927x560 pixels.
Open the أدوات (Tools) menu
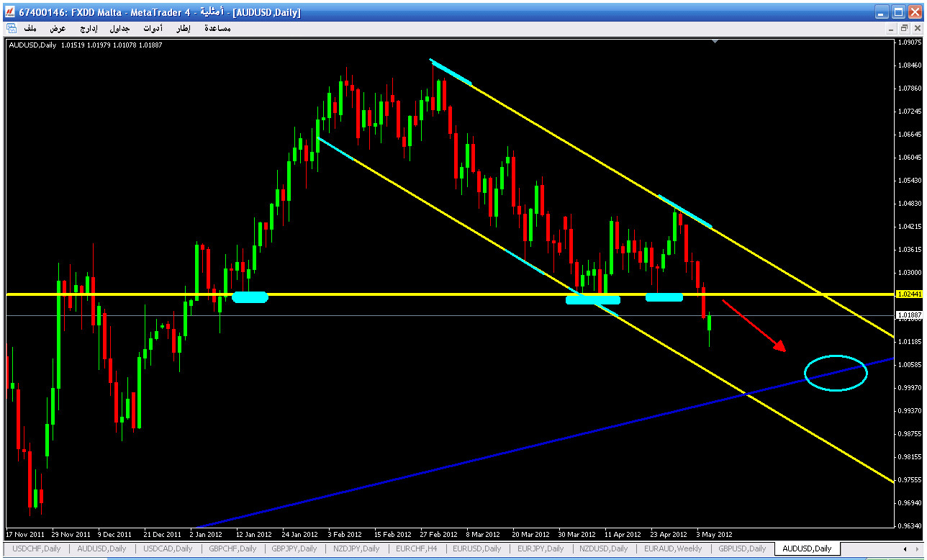point(153,28)
